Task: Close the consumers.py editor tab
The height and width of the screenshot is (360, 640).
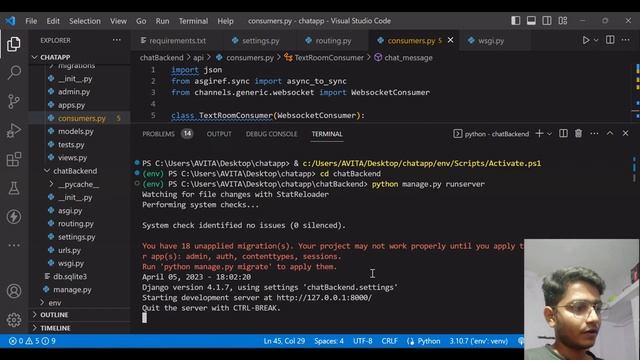Action: point(451,40)
